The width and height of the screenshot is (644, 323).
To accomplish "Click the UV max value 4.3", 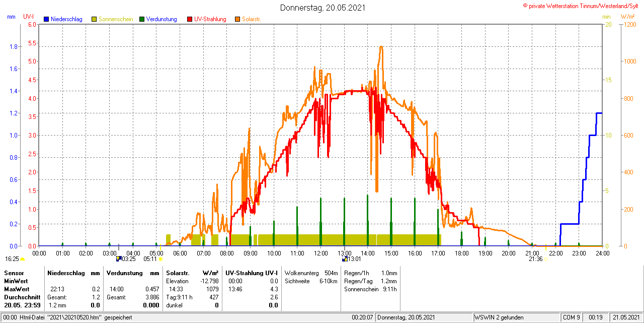I will [x=274, y=289].
